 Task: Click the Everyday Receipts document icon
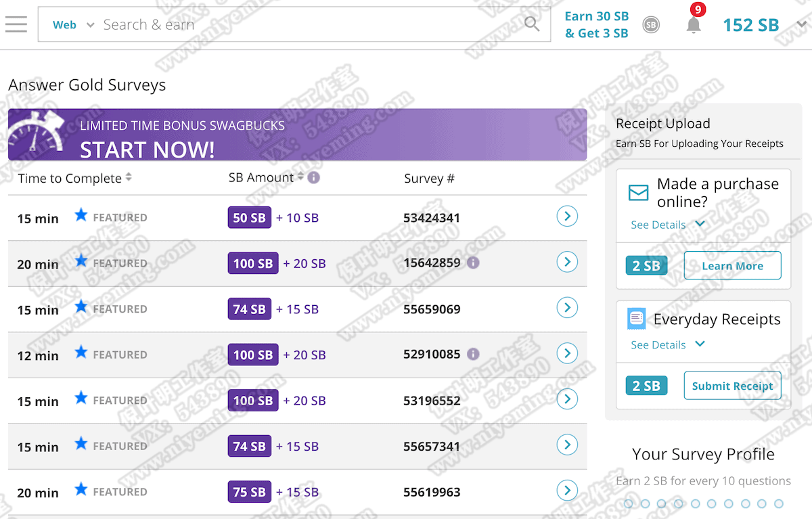click(637, 318)
